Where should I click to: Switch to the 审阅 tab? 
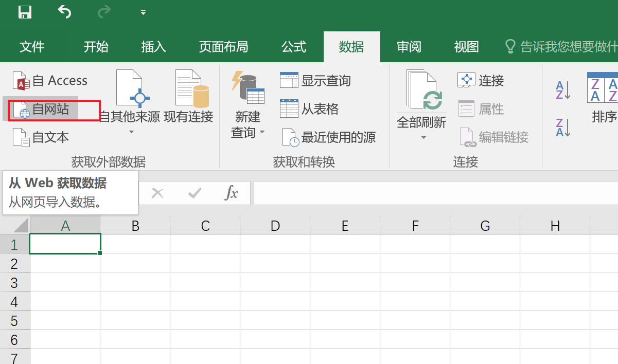[409, 47]
